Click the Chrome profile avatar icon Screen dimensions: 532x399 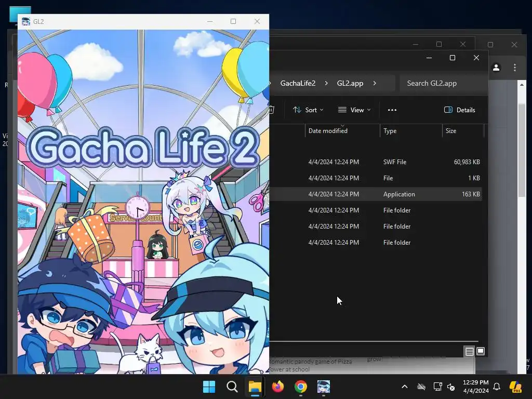[496, 68]
